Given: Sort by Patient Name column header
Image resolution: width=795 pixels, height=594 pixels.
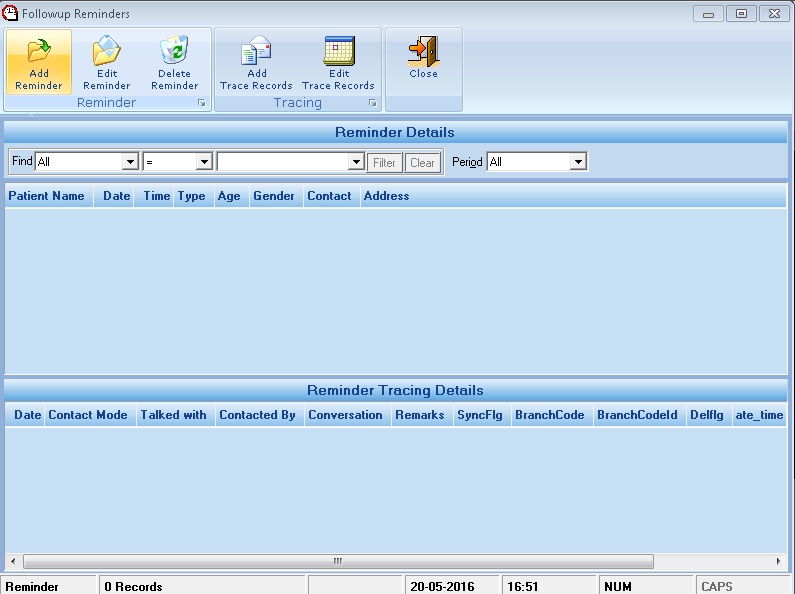Looking at the screenshot, I should click(x=46, y=196).
